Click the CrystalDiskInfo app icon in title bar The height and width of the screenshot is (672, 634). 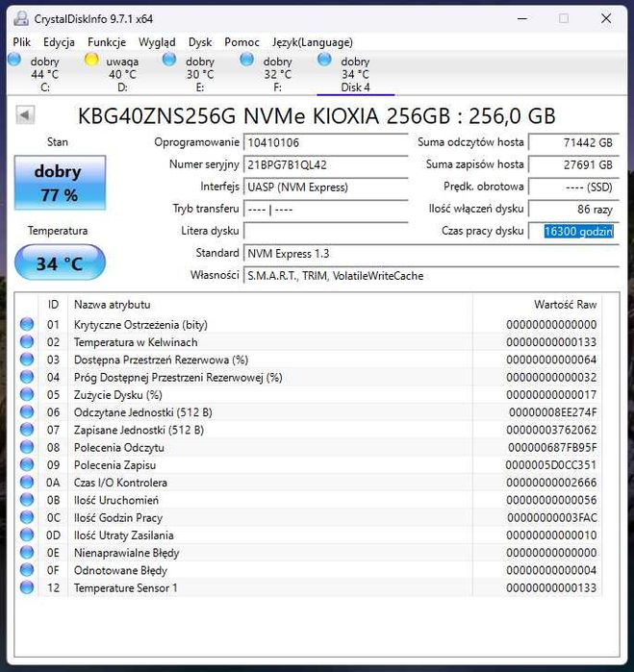(x=20, y=19)
